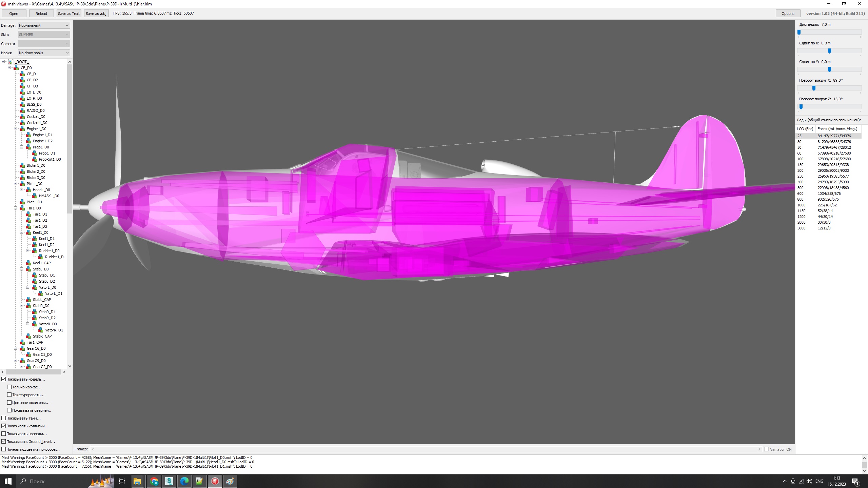Collapse the Tail1_D0 tree node
This screenshot has height=488, width=868.
coord(16,208)
